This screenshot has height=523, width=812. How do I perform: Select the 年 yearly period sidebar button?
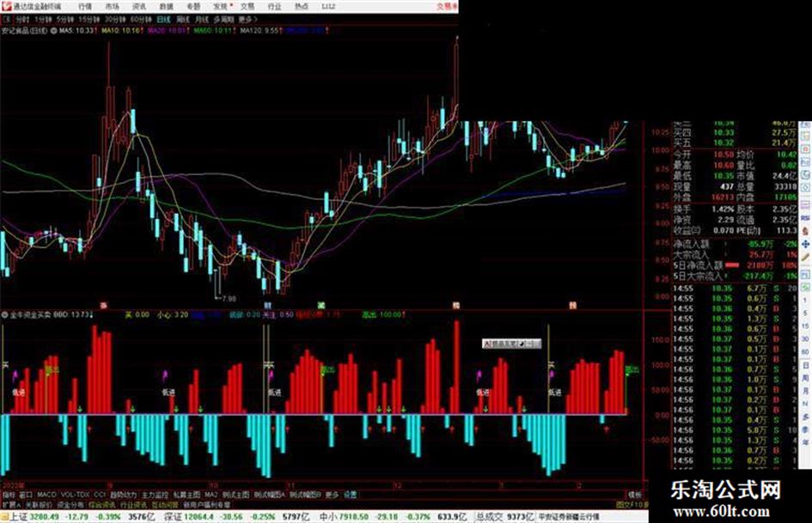point(805,443)
